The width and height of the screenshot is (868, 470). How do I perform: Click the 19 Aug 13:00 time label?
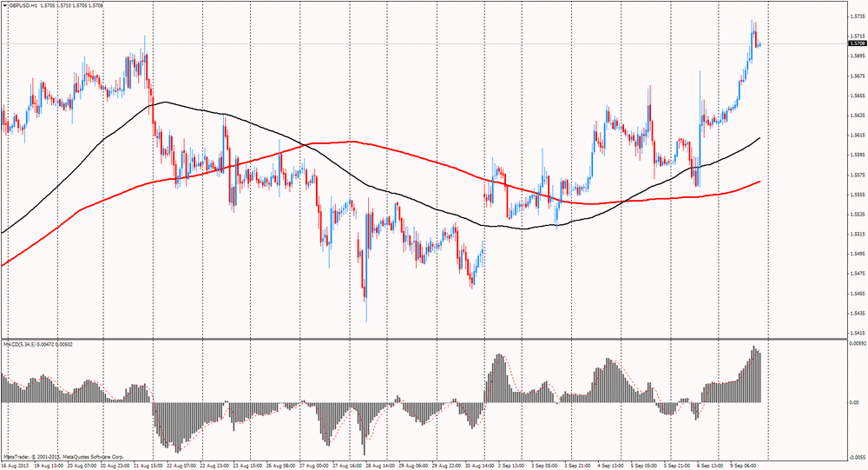coord(47,466)
